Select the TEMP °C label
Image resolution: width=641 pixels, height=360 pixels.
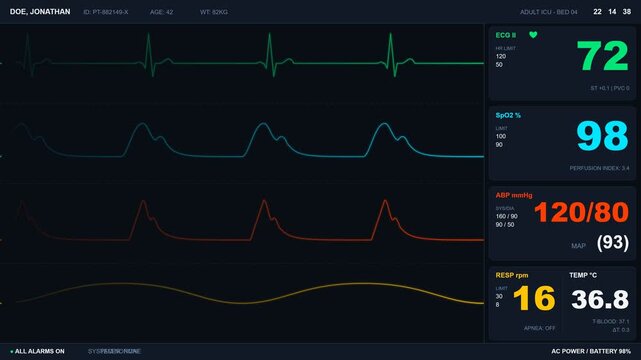[x=583, y=275]
